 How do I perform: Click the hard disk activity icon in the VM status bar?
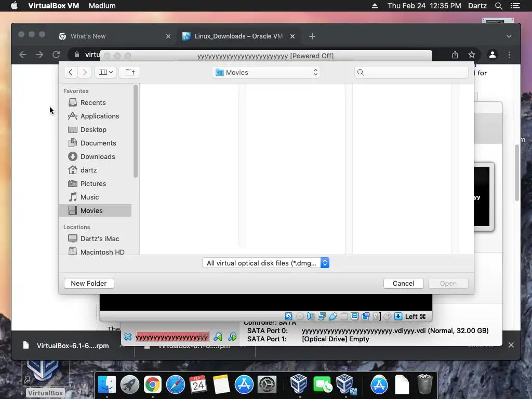click(x=288, y=316)
